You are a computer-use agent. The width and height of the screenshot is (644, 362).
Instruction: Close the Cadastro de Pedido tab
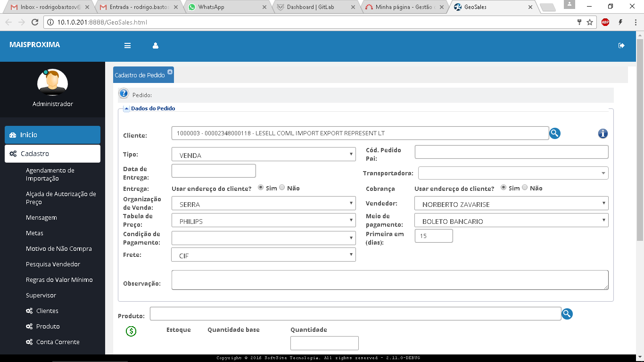170,72
